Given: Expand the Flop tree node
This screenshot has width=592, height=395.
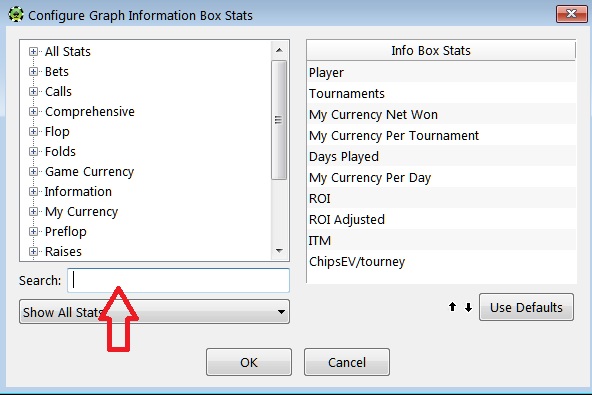Looking at the screenshot, I should click(33, 131).
